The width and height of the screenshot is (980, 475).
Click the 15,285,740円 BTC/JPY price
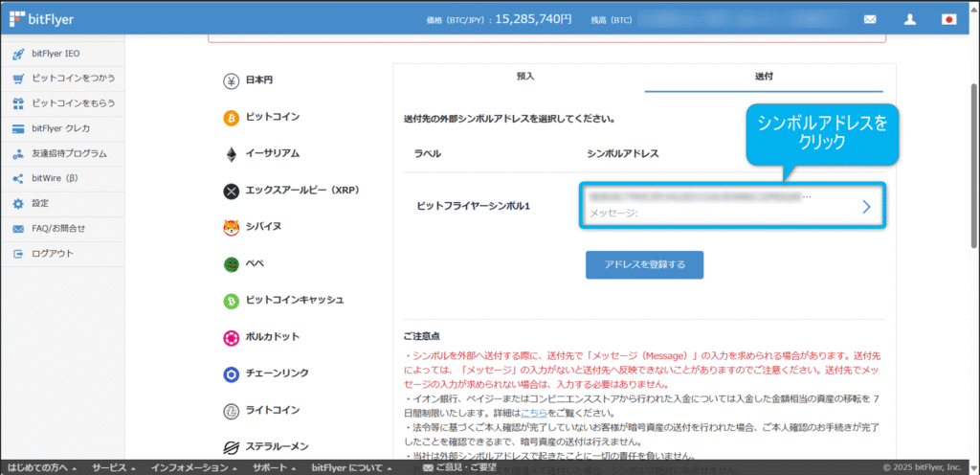[533, 19]
